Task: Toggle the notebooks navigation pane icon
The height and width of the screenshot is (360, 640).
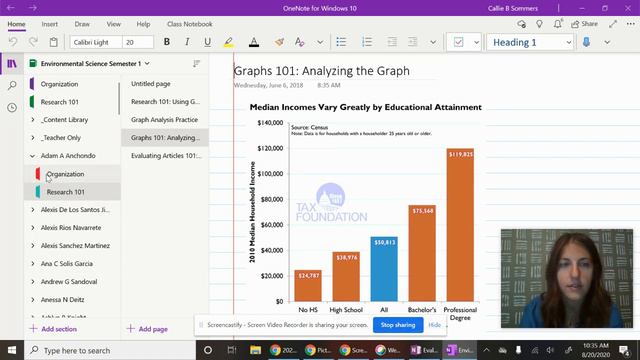Action: 12,64
